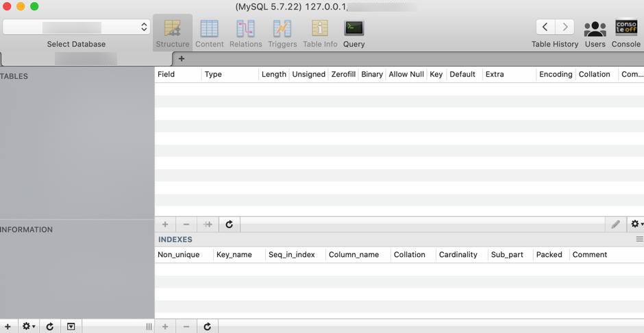Open the fields gear options menu
The height and width of the screenshot is (333, 644).
636,224
